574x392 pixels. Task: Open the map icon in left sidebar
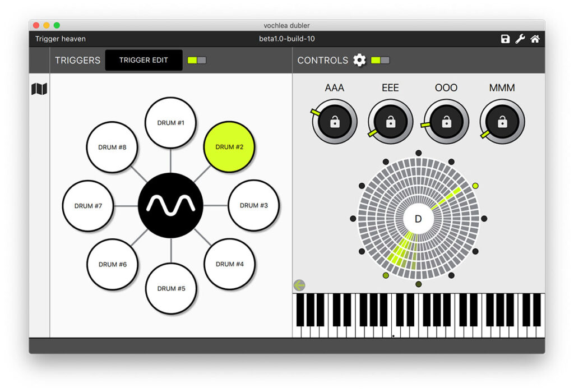[39, 89]
